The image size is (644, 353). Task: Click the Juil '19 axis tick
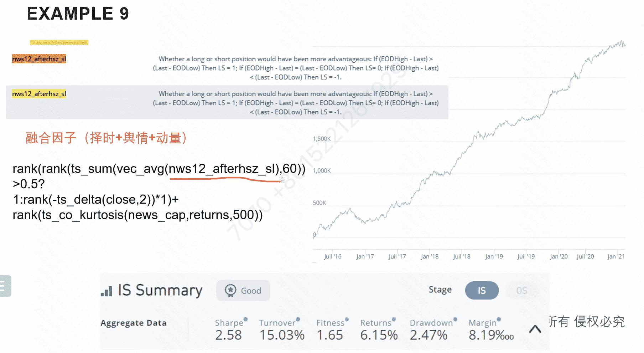pos(526,256)
